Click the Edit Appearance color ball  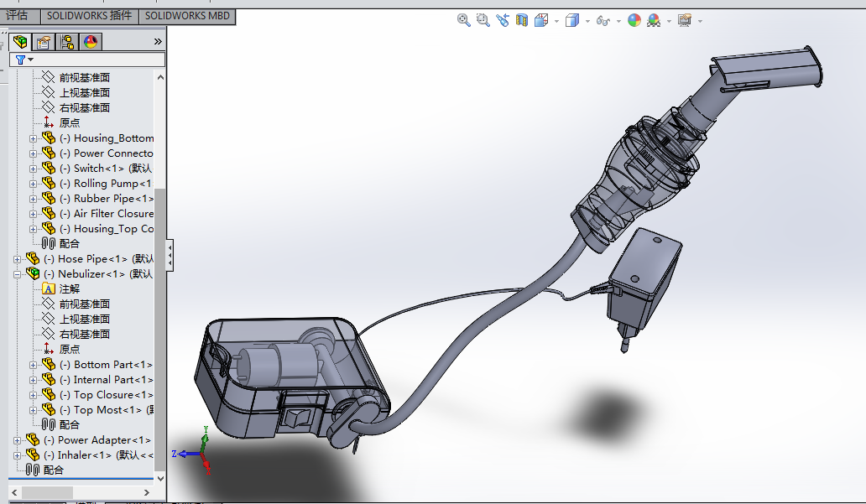click(634, 20)
